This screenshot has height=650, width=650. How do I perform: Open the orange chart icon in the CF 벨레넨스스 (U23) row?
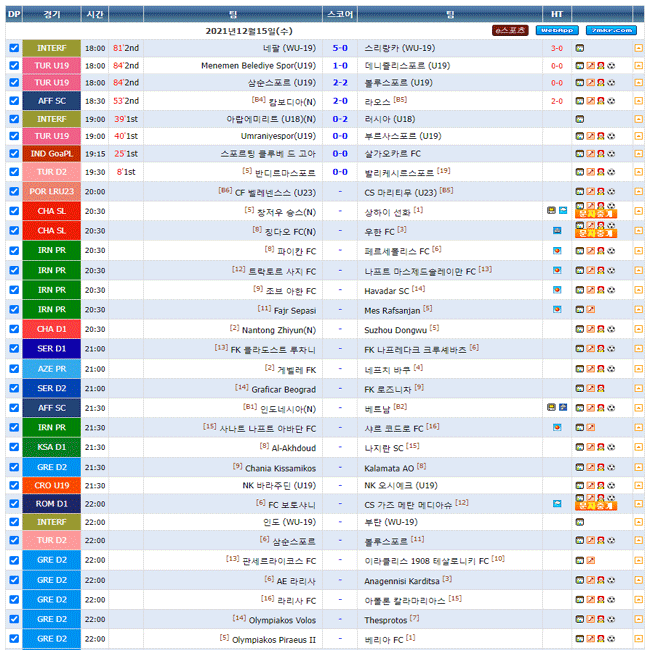click(x=590, y=191)
